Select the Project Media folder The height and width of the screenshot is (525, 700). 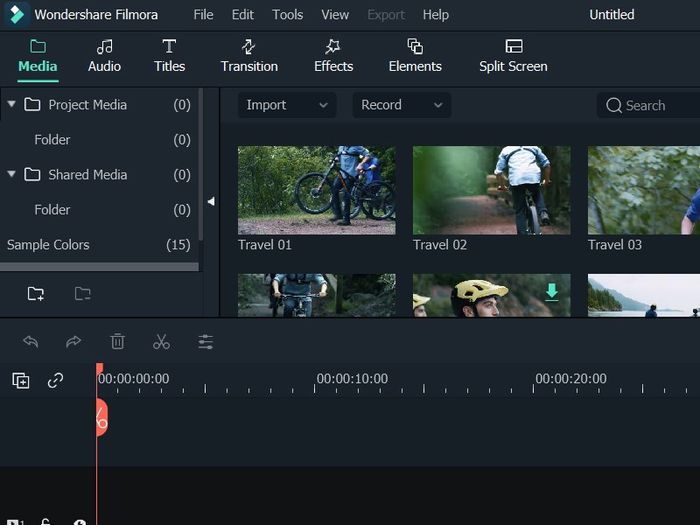99,104
